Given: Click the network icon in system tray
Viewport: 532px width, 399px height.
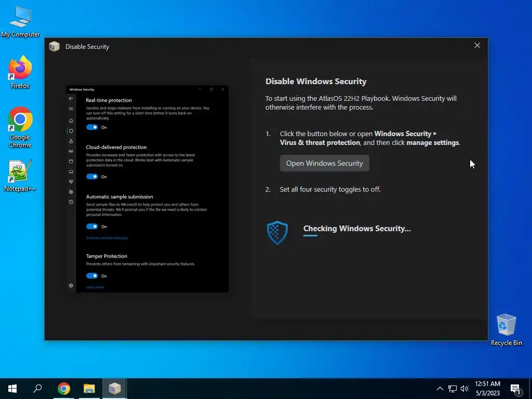Looking at the screenshot, I should pyautogui.click(x=453, y=389).
